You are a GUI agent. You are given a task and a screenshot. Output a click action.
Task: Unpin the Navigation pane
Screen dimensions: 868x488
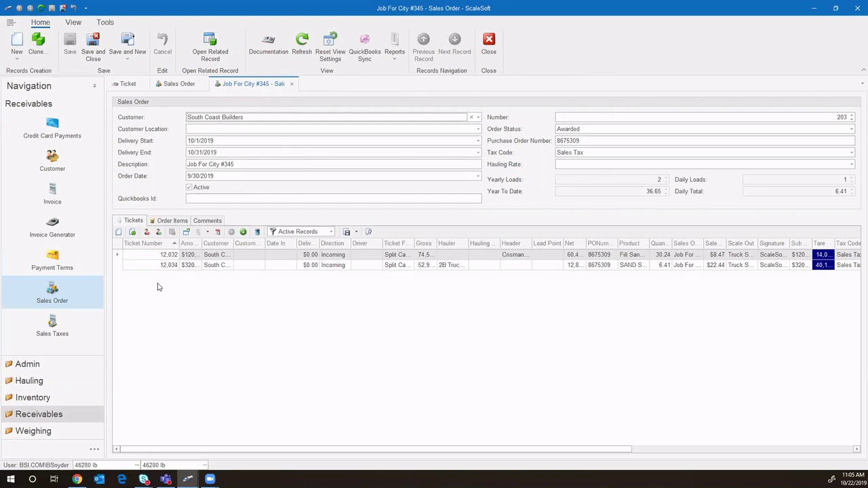pos(94,86)
